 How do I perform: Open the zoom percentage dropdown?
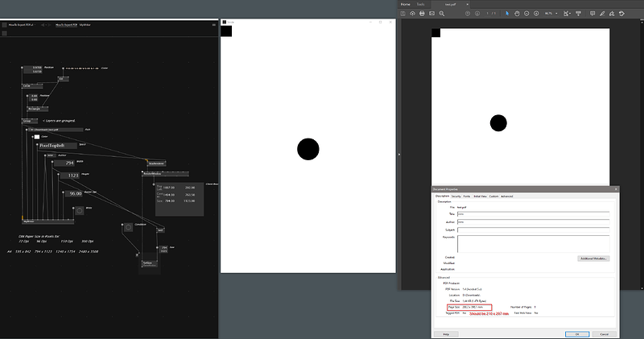[x=551, y=14]
